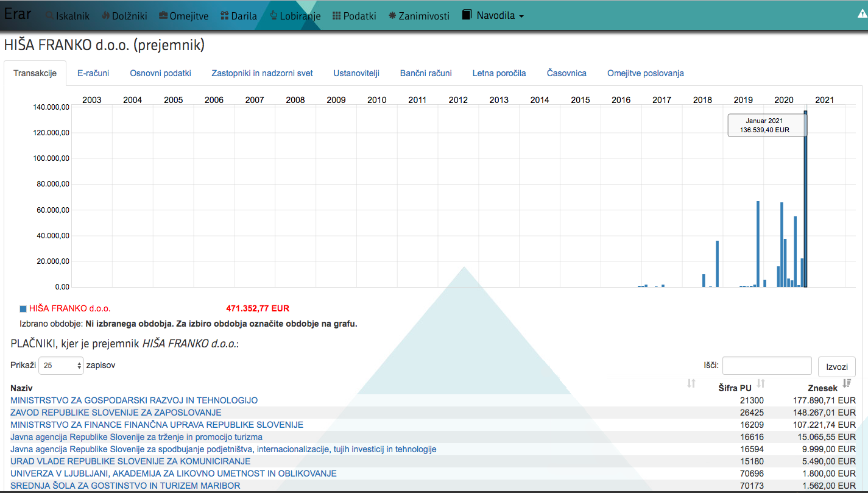The image size is (868, 493).
Task: Click the 2003 year label on chart
Action: coord(91,100)
